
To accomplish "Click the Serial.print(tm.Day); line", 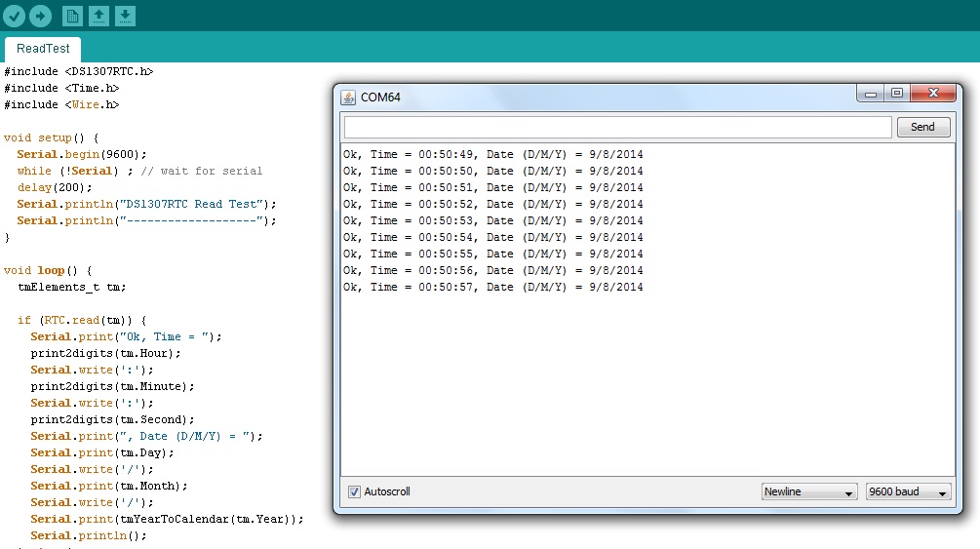I will (102, 452).
